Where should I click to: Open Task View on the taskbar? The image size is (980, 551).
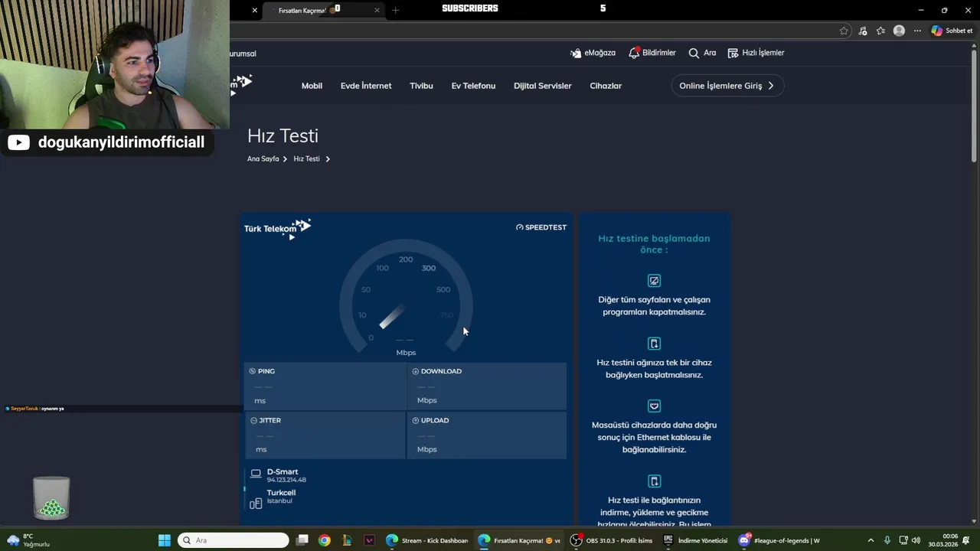pyautogui.click(x=302, y=540)
